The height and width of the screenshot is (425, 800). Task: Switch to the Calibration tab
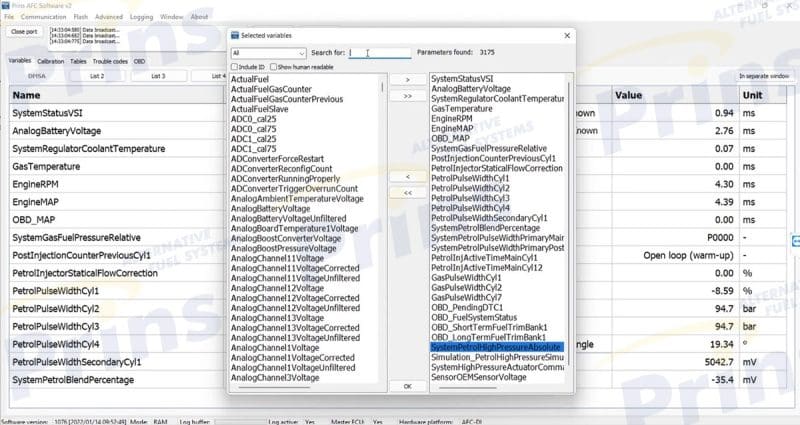point(52,61)
